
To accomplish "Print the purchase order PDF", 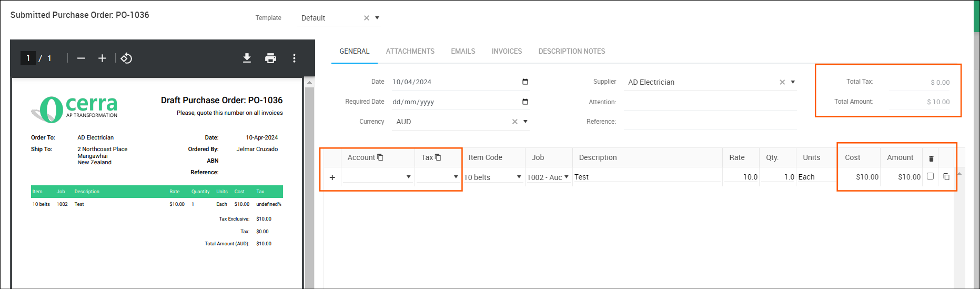I will [x=270, y=58].
